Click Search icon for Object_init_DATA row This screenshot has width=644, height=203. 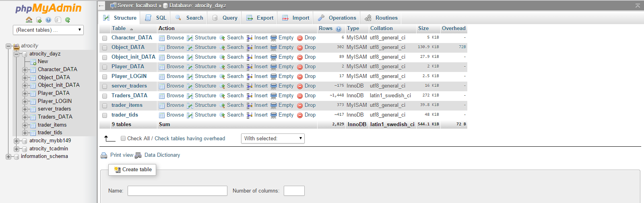[x=222, y=57]
